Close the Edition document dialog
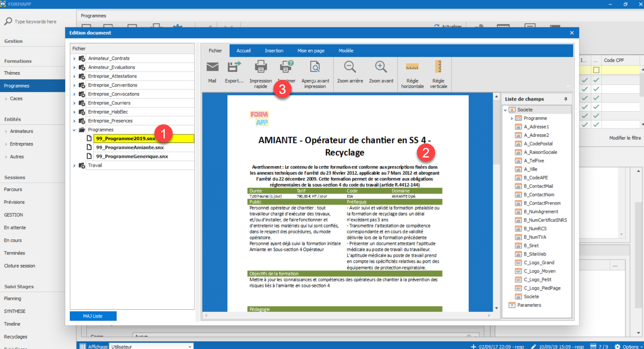Viewport: 644px width, 349px height. point(572,33)
